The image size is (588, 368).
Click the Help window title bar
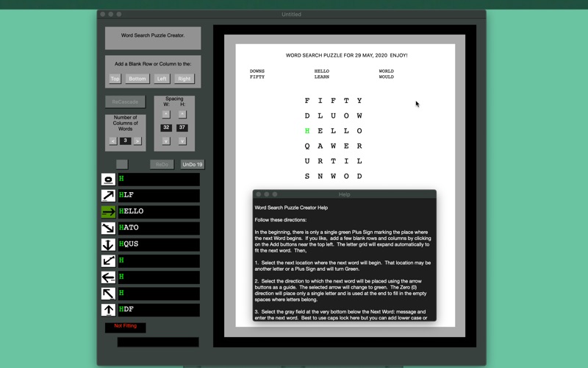coord(344,194)
